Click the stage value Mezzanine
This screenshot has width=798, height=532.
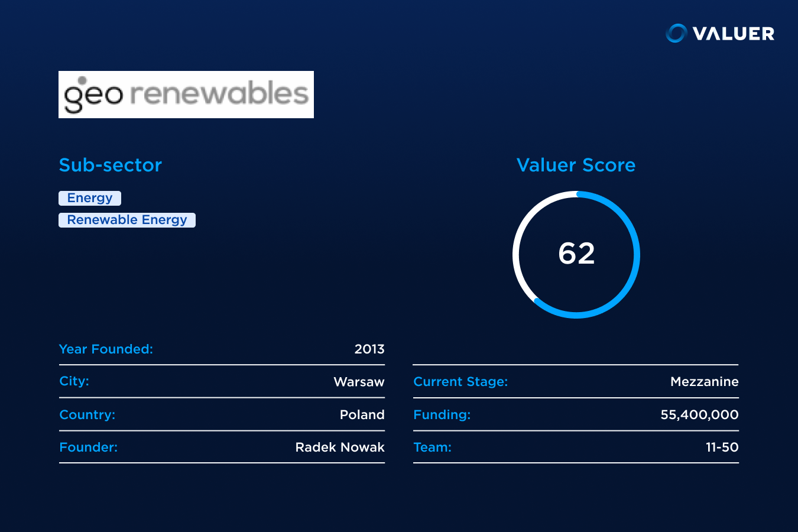(x=705, y=382)
